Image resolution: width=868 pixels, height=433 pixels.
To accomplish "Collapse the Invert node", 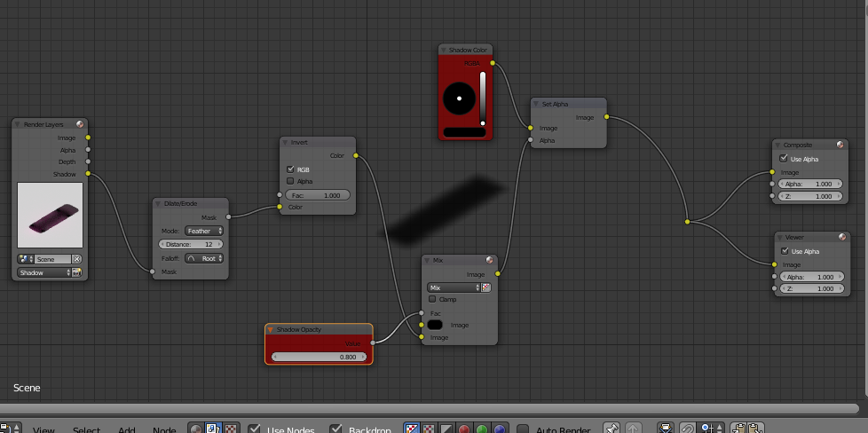I will (x=286, y=142).
